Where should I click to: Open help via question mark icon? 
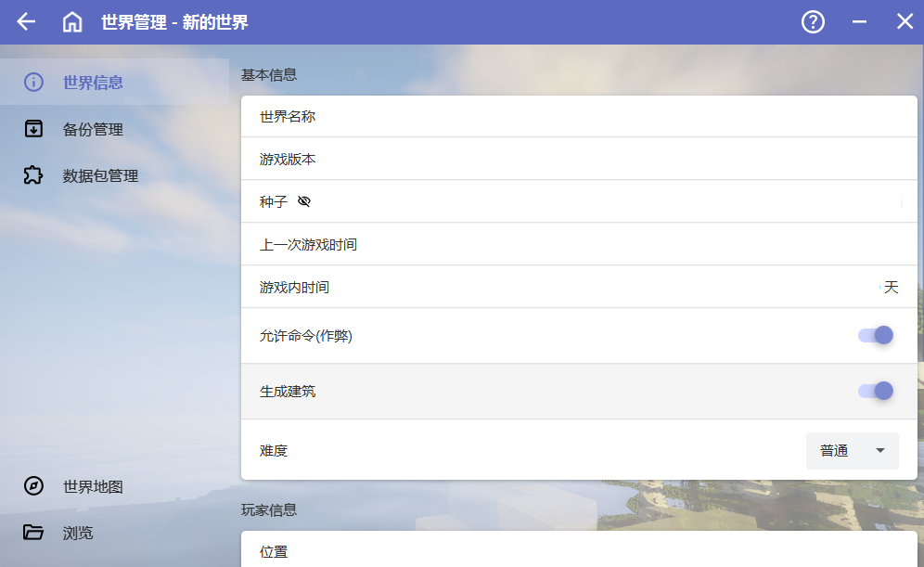[x=813, y=22]
